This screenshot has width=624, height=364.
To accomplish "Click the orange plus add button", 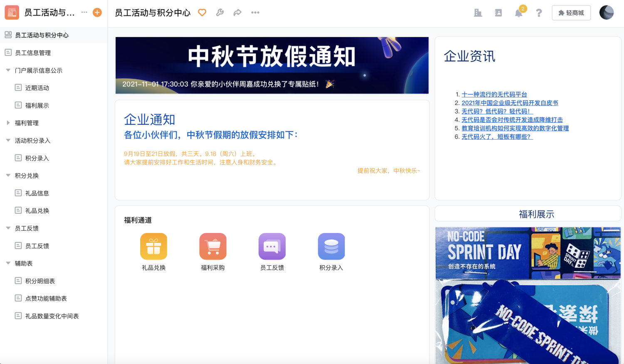I will click(97, 12).
